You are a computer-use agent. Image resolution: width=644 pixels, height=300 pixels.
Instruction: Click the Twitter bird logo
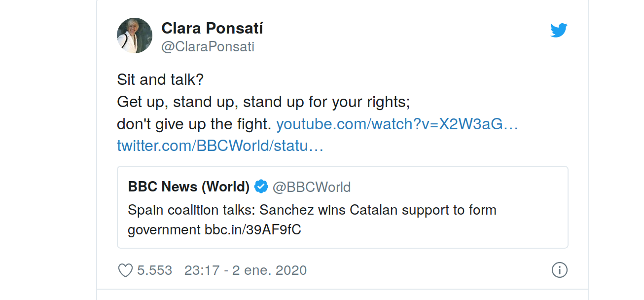(x=559, y=31)
